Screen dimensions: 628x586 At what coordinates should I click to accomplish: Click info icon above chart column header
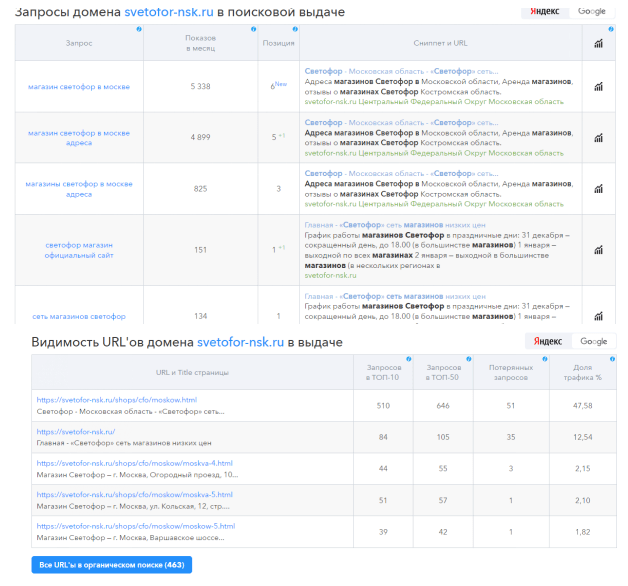[611, 29]
